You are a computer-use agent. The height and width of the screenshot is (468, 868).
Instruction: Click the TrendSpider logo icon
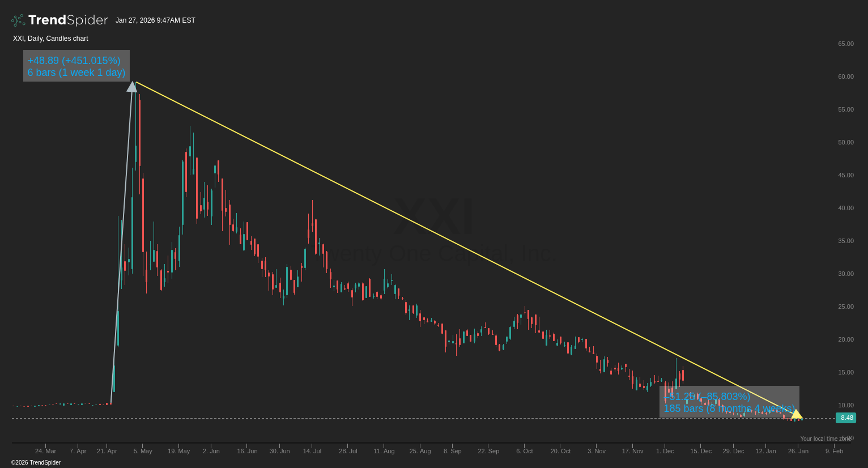(x=16, y=20)
